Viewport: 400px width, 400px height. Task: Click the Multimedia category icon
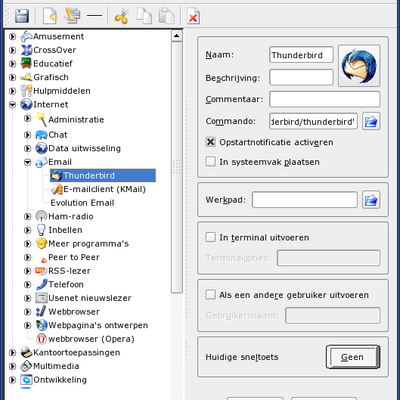[26, 366]
